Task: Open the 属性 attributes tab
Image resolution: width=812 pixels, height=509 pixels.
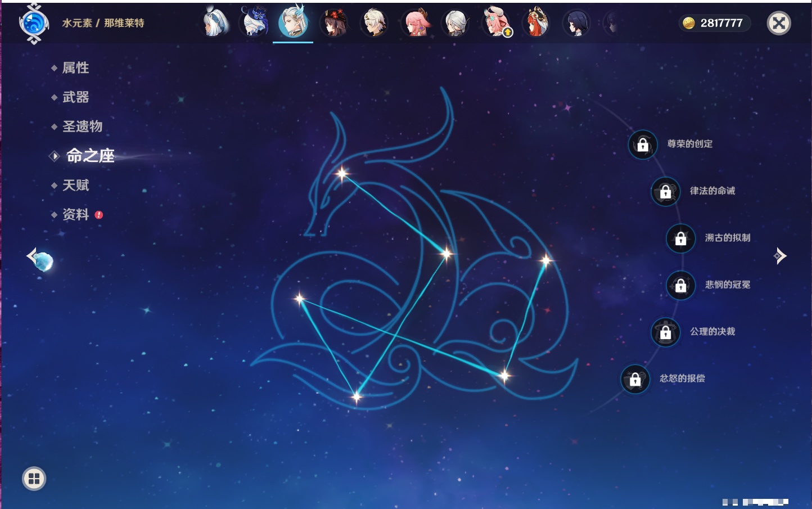Action: tap(75, 67)
